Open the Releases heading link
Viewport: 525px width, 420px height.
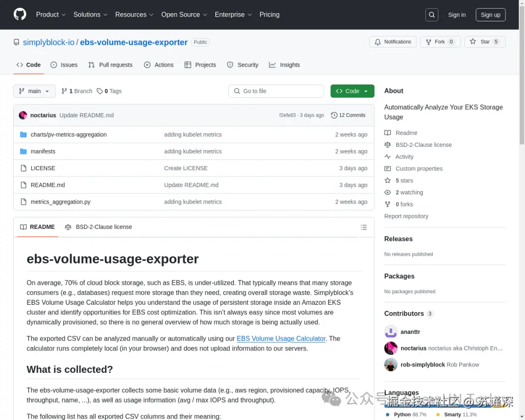399,239
